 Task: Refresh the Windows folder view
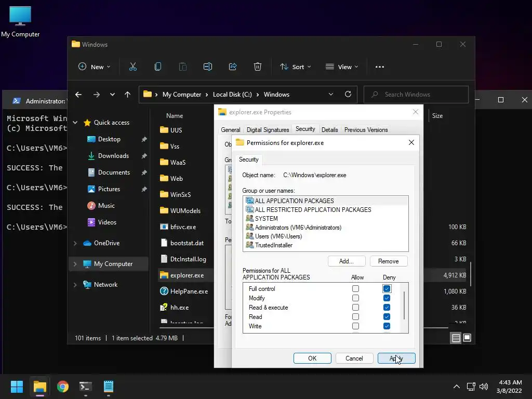click(348, 95)
